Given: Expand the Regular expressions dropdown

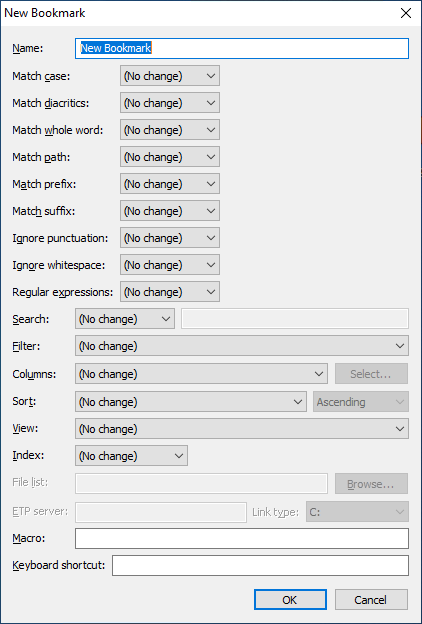Looking at the screenshot, I should 170,292.
